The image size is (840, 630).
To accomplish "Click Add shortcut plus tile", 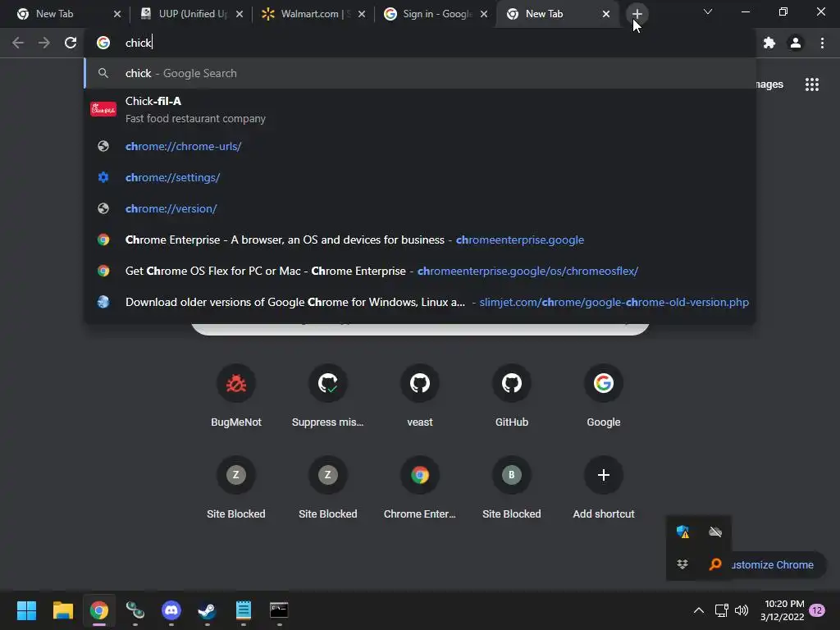I will [x=603, y=487].
